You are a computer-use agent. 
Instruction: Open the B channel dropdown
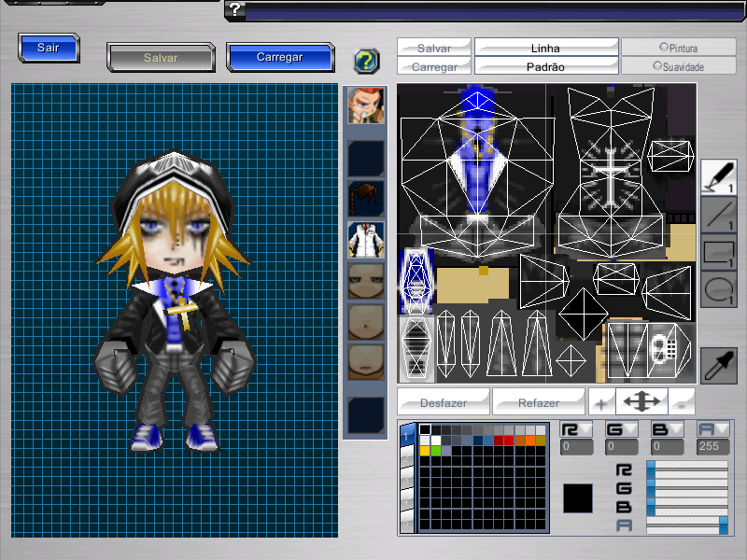pyautogui.click(x=668, y=429)
